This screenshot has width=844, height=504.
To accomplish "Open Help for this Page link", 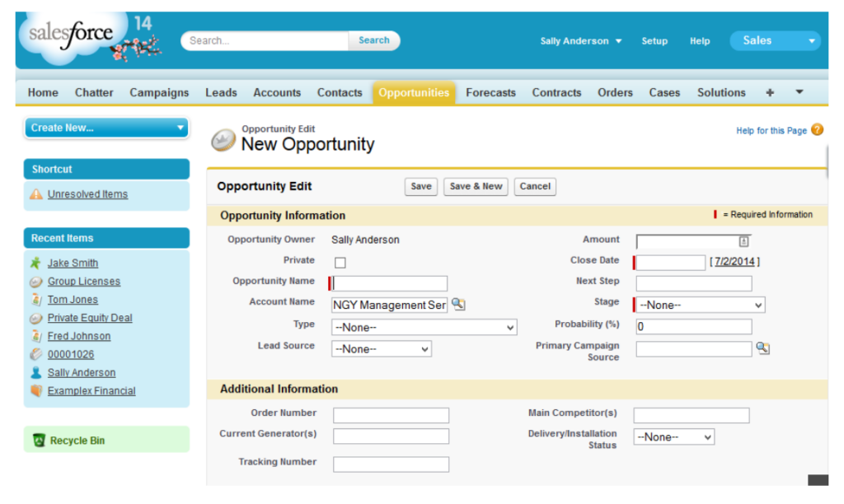I will pos(771,130).
